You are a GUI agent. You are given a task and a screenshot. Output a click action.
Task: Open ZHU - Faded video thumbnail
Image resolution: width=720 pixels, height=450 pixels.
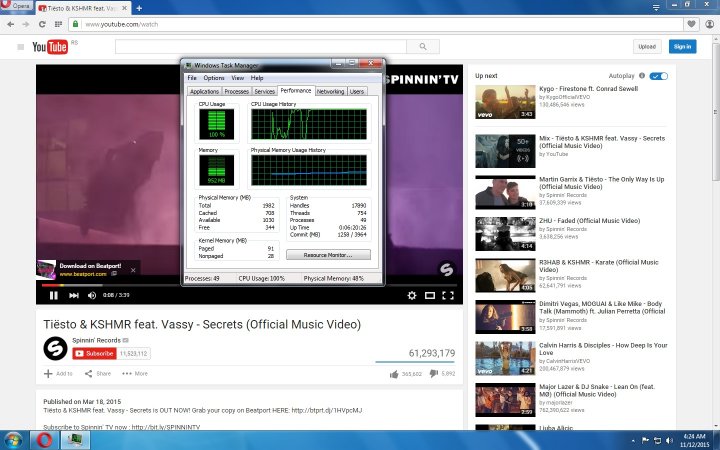click(x=505, y=234)
